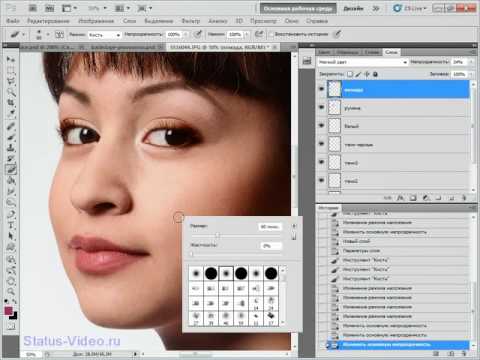Toggle visibility of помада layer
This screenshot has height=360, width=480.
pyautogui.click(x=321, y=89)
